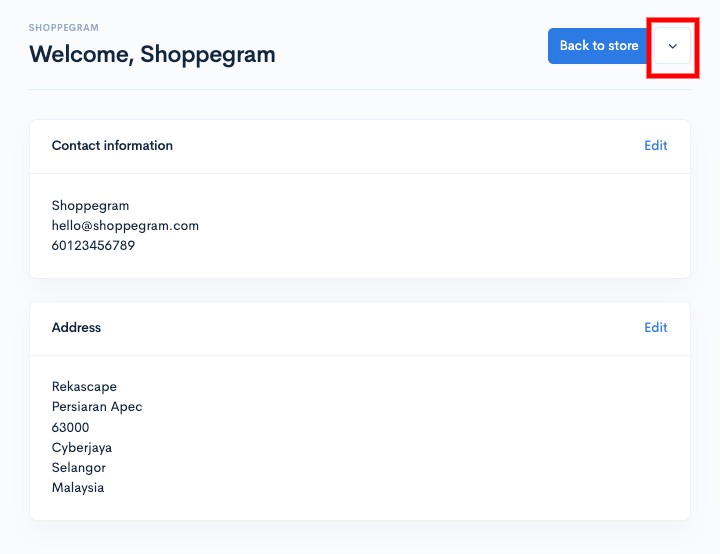Click the Selangor state line
Image resolution: width=720 pixels, height=554 pixels.
79,468
